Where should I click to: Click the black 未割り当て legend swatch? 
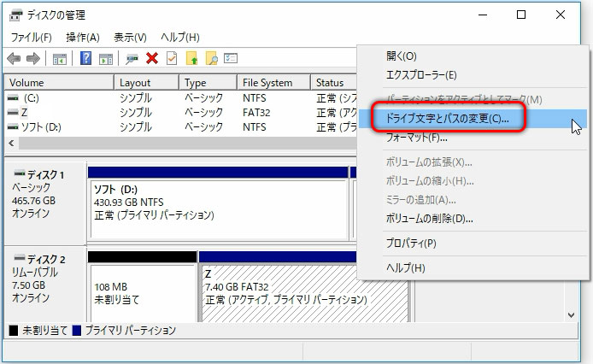14,331
